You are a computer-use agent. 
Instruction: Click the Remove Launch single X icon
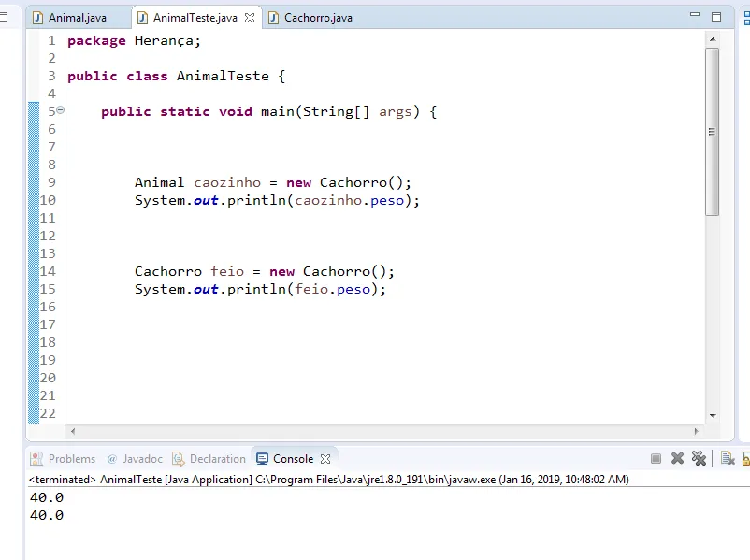[677, 459]
